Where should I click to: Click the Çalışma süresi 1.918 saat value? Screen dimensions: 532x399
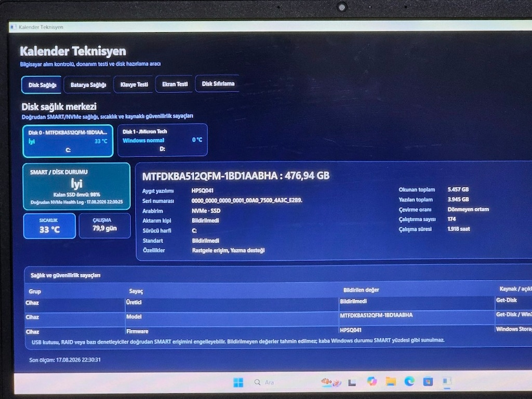[459, 229]
